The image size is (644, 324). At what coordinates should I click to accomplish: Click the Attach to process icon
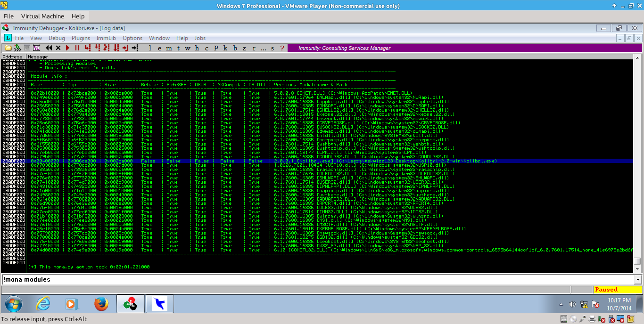(17, 48)
